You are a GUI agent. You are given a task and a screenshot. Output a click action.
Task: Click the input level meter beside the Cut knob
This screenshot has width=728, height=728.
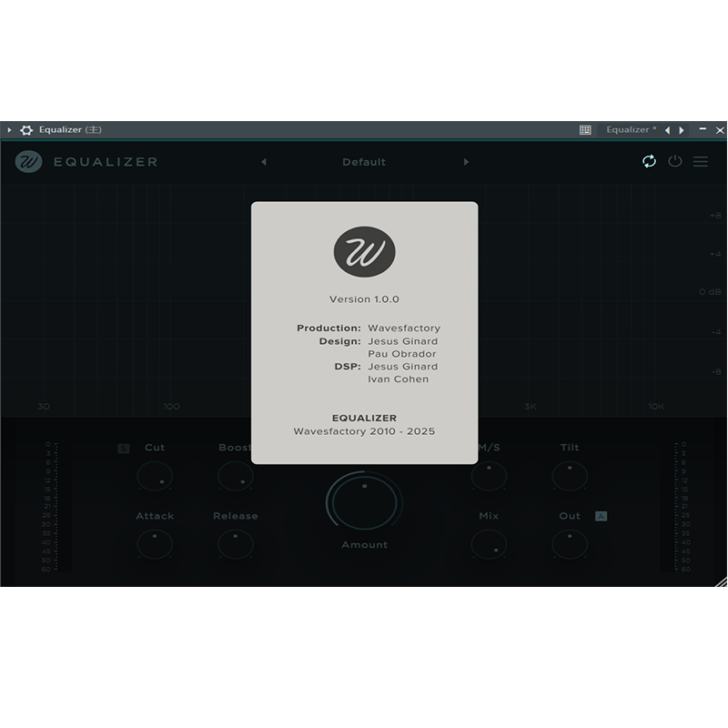[56, 507]
